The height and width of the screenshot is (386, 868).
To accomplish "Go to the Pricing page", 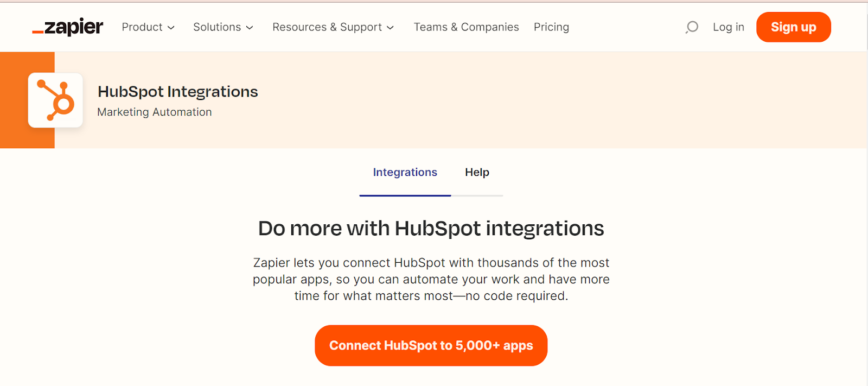I will [551, 27].
